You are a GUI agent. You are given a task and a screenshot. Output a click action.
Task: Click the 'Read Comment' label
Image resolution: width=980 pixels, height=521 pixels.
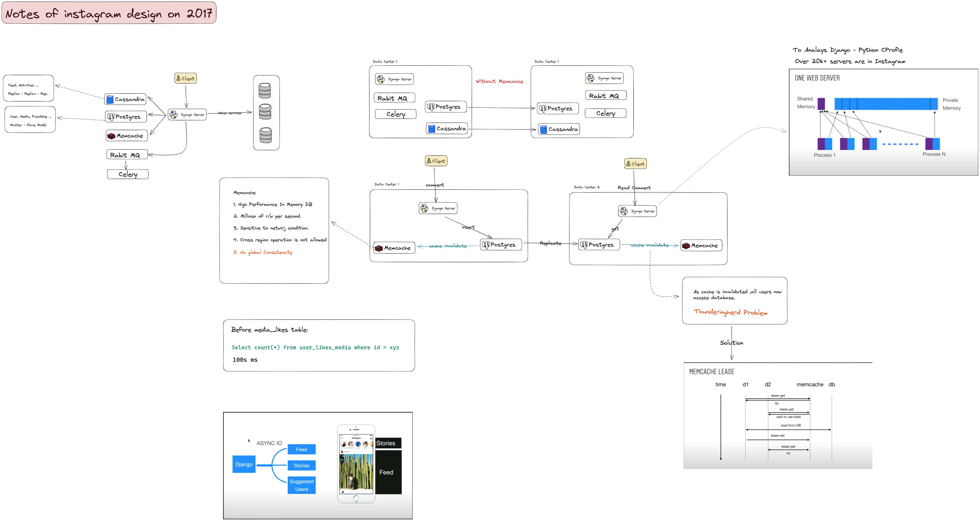click(634, 188)
